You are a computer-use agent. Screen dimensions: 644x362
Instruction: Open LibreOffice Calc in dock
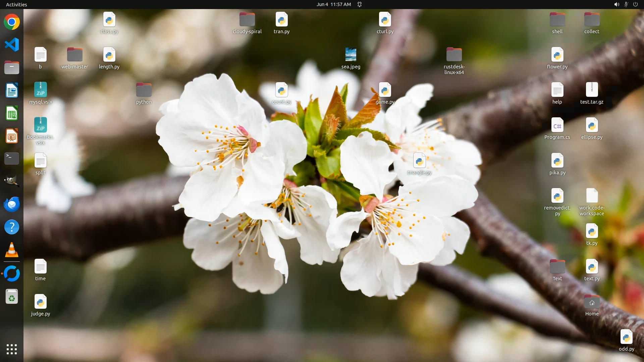coord(12,113)
